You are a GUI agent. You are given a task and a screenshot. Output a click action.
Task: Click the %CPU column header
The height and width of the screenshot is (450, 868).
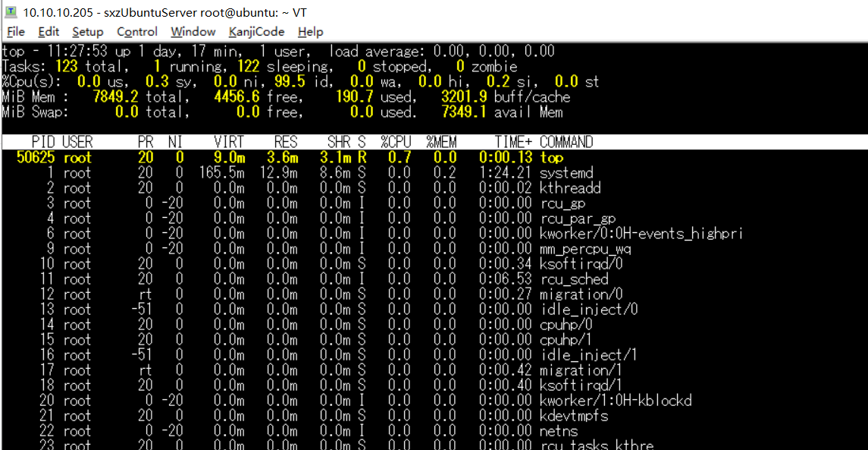click(396, 143)
